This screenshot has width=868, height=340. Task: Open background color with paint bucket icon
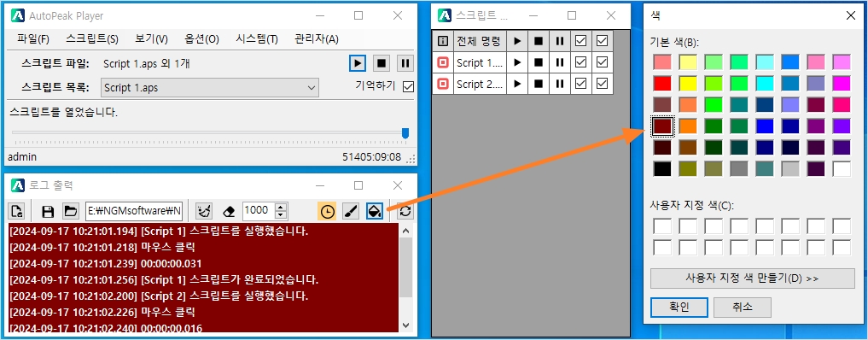(375, 211)
